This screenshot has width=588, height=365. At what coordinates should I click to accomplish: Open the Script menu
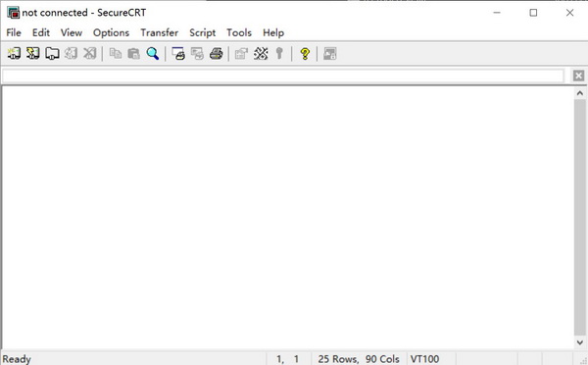[x=203, y=32]
